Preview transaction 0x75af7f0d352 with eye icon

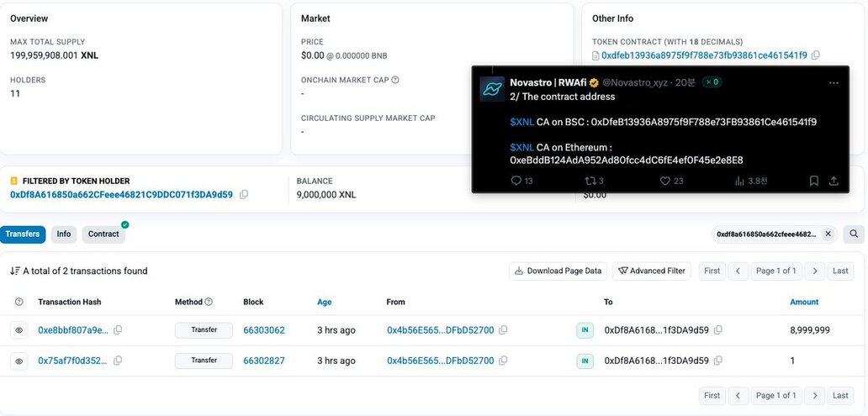(x=19, y=361)
